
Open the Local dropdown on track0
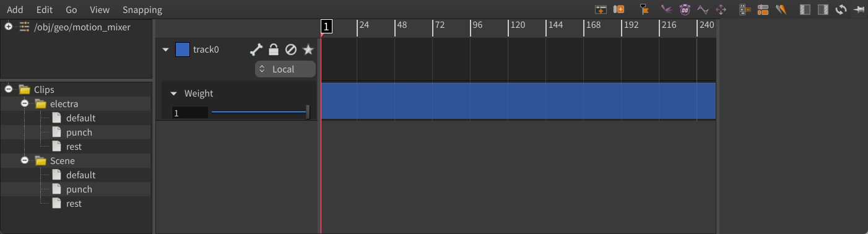(x=285, y=69)
